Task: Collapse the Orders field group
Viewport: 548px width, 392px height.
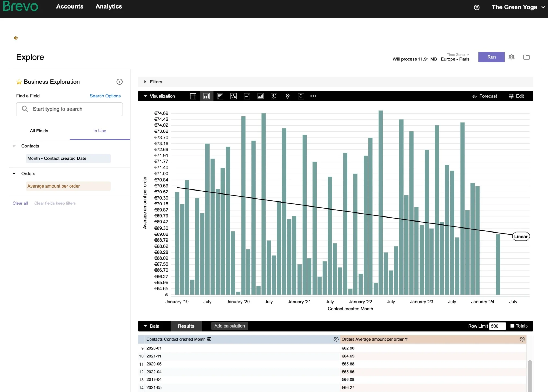Action: pyautogui.click(x=14, y=174)
